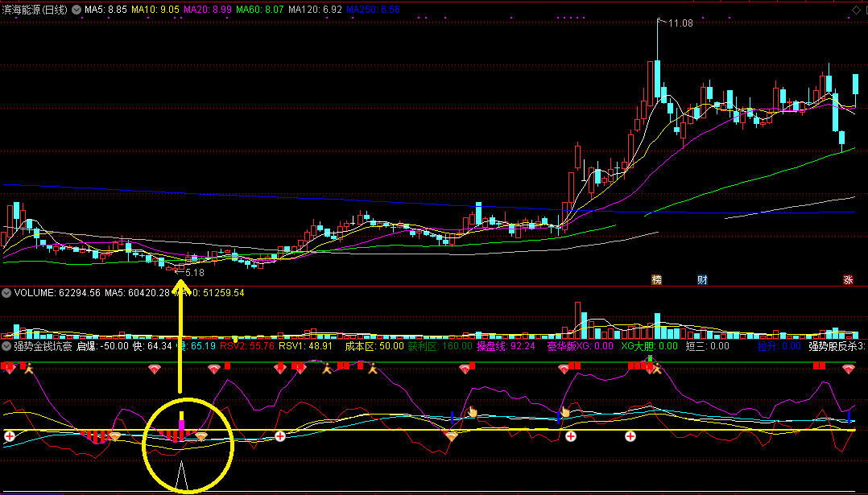
Task: Select the MA10: 9.05 moving average label
Action: point(155,10)
